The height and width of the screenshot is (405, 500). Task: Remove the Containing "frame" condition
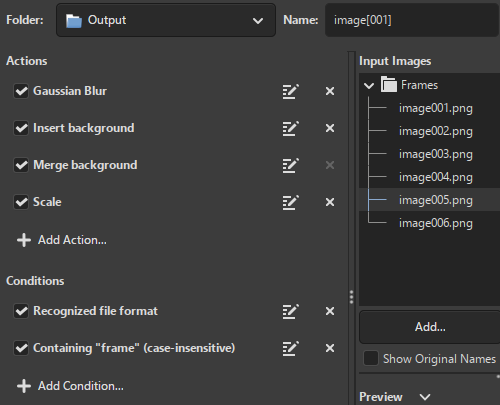click(x=330, y=348)
